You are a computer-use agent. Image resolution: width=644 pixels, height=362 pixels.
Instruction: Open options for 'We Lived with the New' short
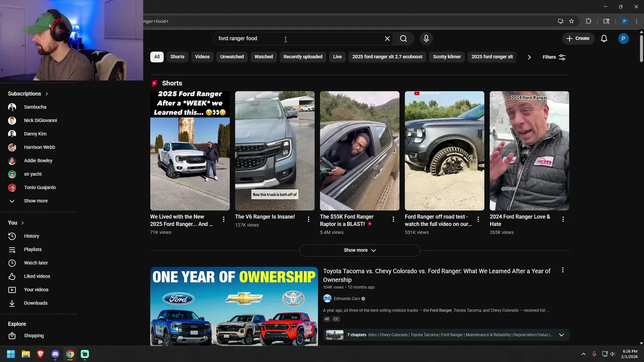[223, 219]
